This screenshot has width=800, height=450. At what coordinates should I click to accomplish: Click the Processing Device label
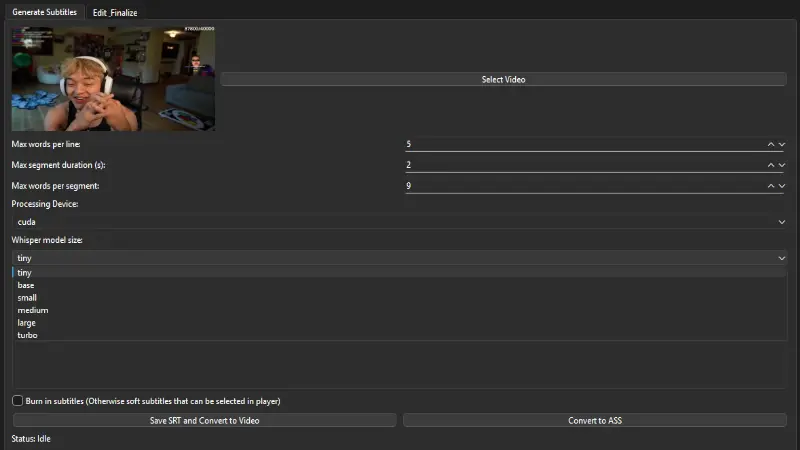(45, 204)
